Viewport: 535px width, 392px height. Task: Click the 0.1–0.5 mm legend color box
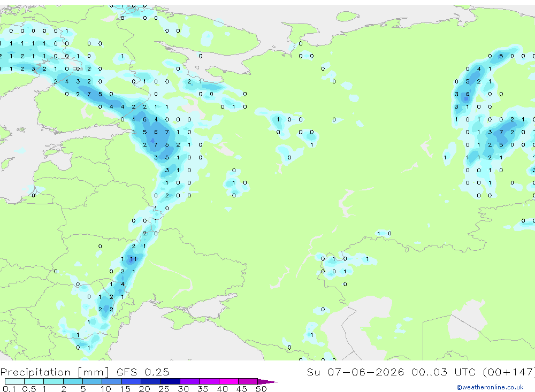14,381
